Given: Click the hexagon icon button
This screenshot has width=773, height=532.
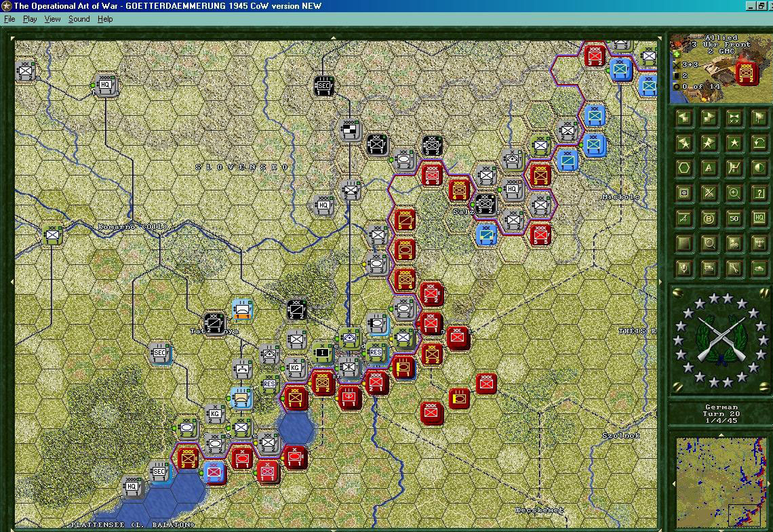Looking at the screenshot, I should pyautogui.click(x=684, y=168).
